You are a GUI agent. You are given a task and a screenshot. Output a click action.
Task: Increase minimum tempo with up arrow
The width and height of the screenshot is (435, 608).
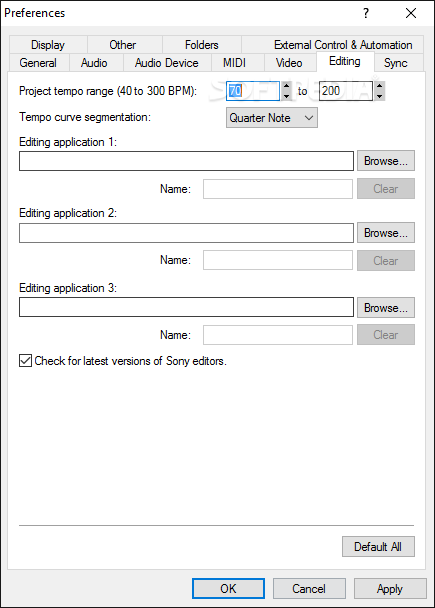(x=287, y=86)
